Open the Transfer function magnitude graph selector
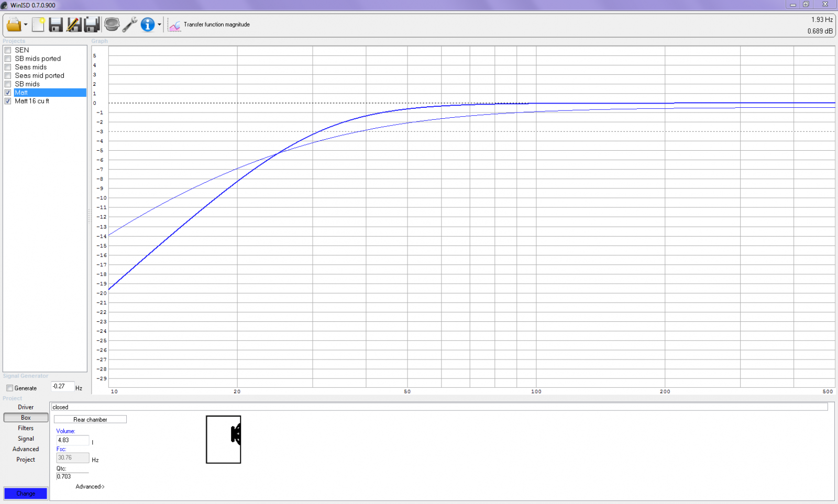Screen dimensions: 838x504 coord(210,25)
